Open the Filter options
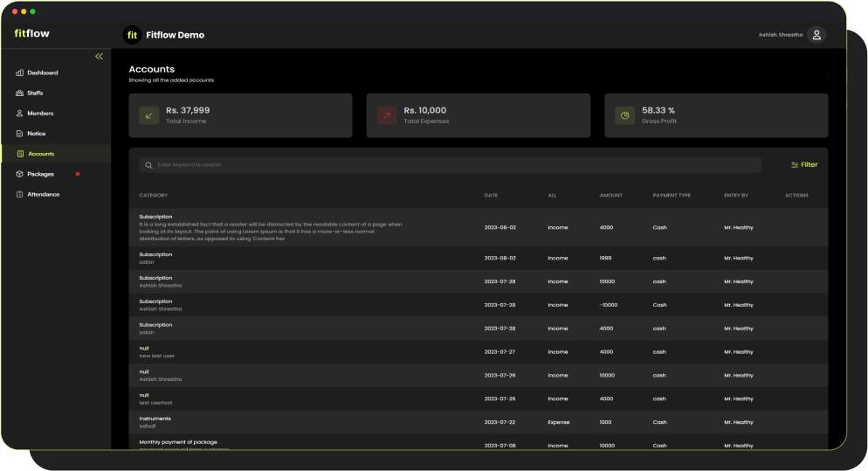Viewport: 868px width, 471px height. (804, 164)
